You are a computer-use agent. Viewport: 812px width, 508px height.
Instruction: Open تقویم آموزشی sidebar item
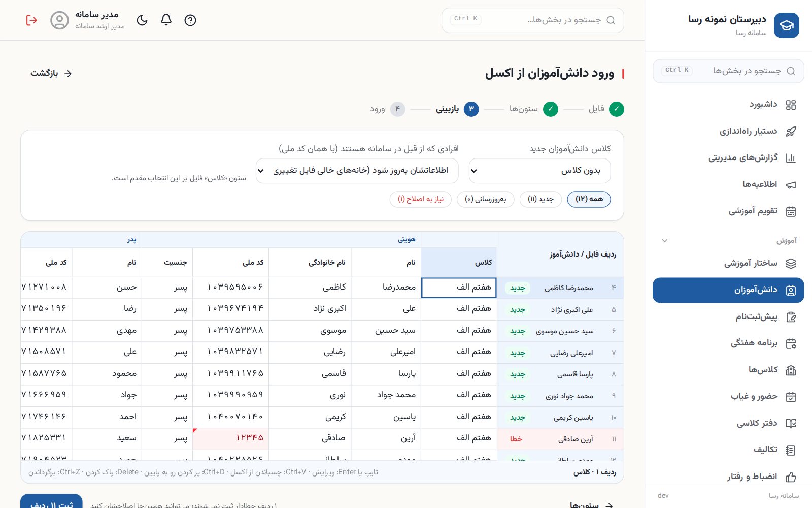[728, 211]
